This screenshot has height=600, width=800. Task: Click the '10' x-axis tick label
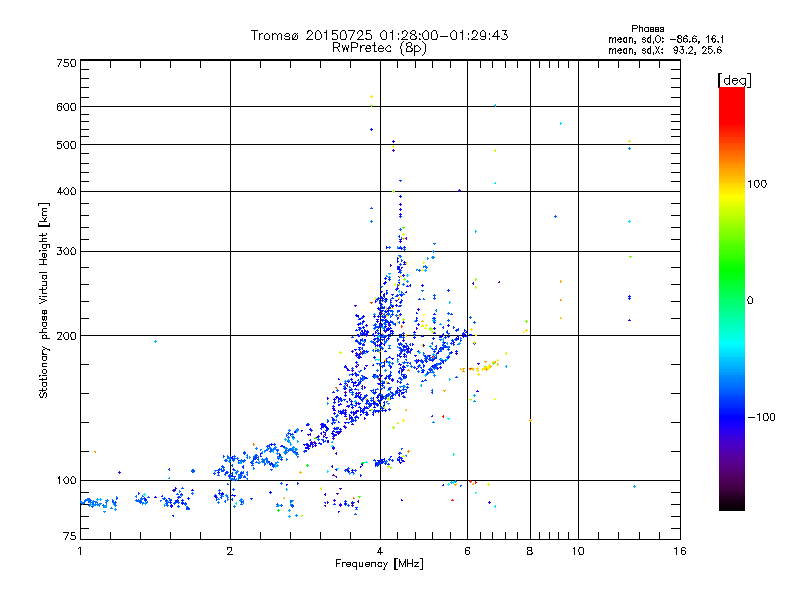(578, 551)
